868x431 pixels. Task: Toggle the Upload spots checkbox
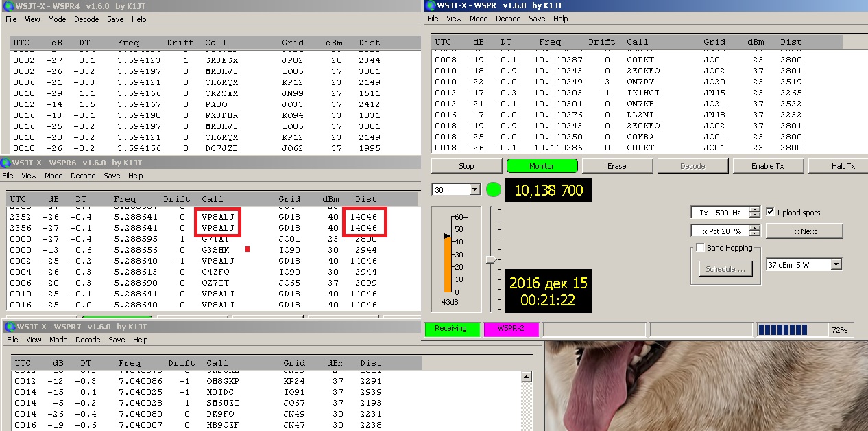pyautogui.click(x=771, y=212)
